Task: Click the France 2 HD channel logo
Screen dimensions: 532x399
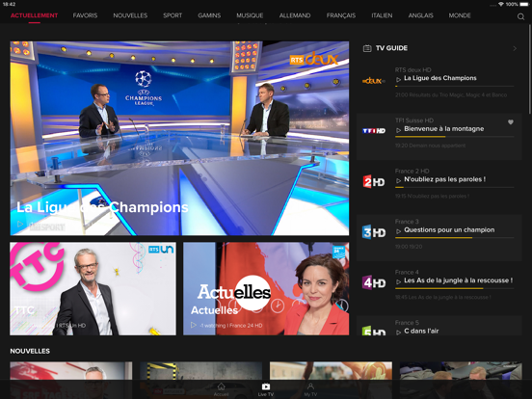Action: coord(374,181)
